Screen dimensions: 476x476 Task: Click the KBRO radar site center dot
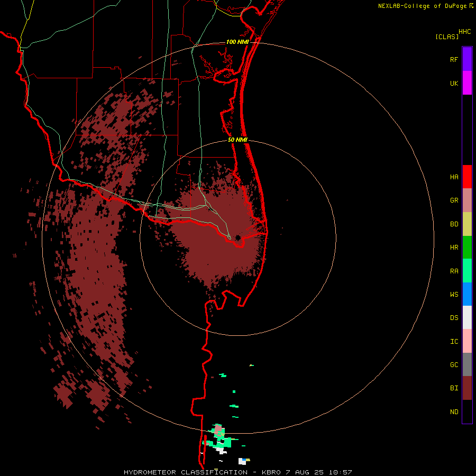coord(237,237)
